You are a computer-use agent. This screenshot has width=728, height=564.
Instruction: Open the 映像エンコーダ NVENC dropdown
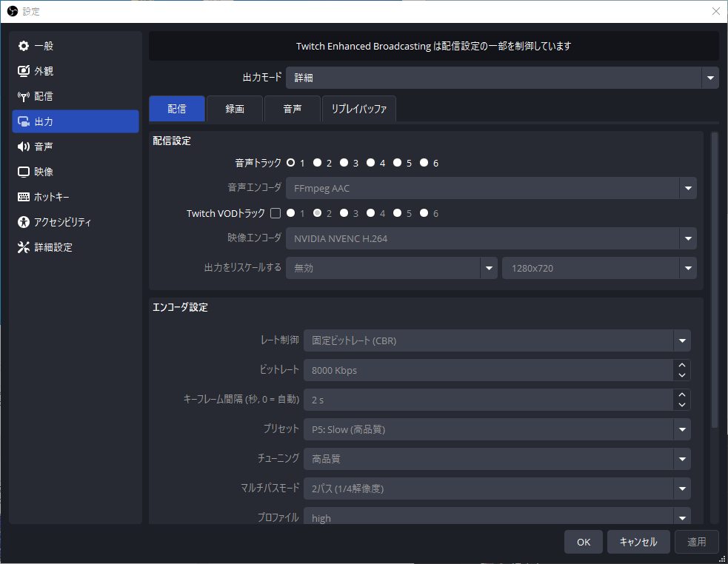[688, 238]
